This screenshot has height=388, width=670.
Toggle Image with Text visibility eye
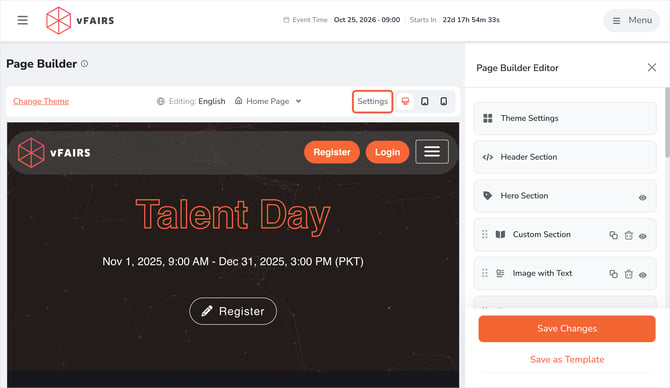point(643,275)
